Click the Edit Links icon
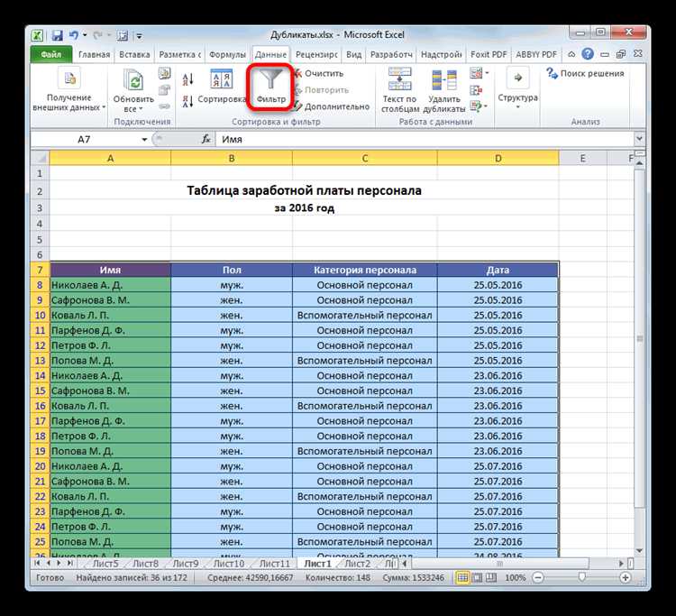Screen dimensions: 676x616 pos(164,106)
